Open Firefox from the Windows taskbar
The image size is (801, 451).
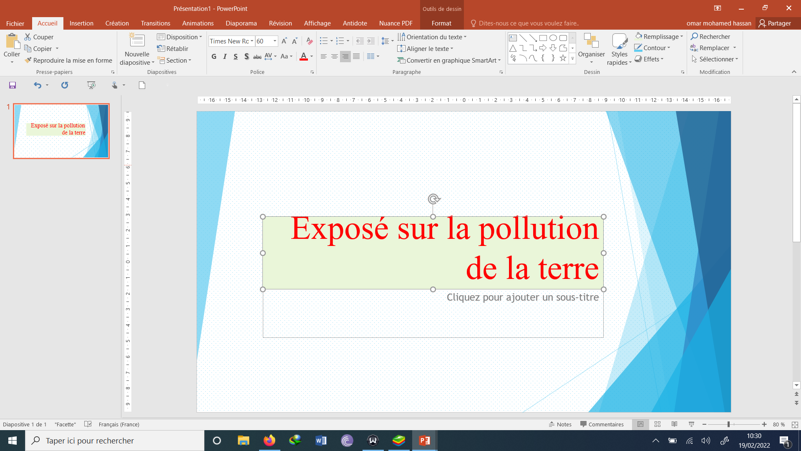click(x=269, y=440)
